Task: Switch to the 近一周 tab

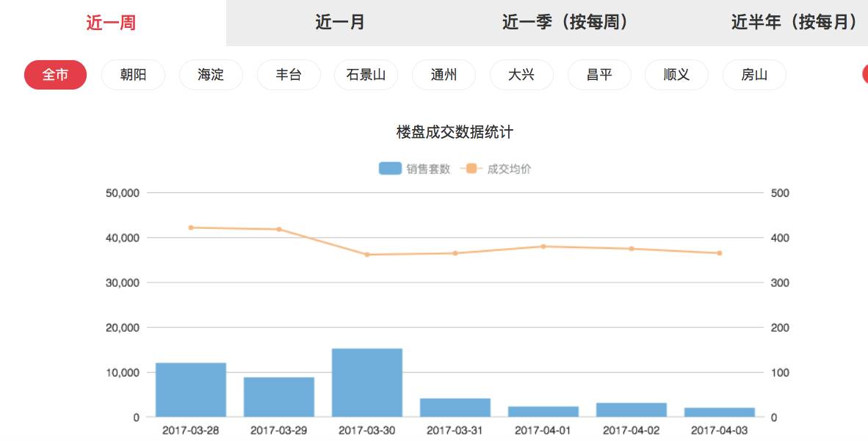Action: [111, 23]
